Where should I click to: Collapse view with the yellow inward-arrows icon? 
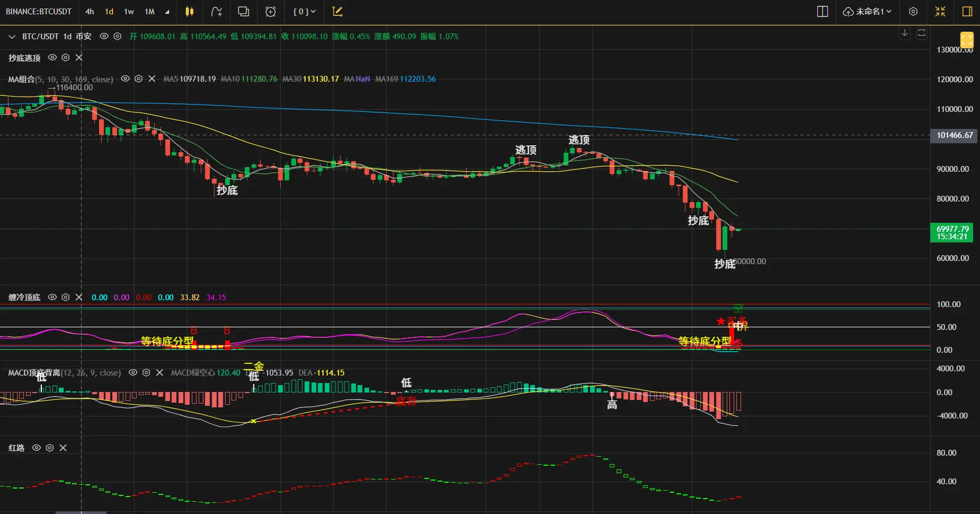click(940, 12)
